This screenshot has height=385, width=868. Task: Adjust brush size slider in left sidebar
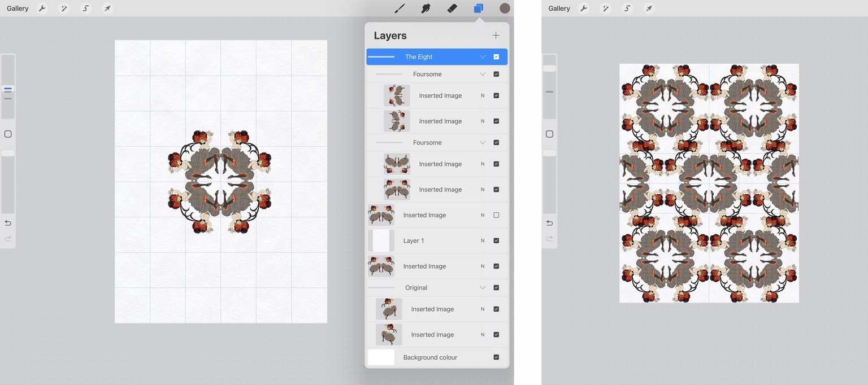[x=8, y=86]
